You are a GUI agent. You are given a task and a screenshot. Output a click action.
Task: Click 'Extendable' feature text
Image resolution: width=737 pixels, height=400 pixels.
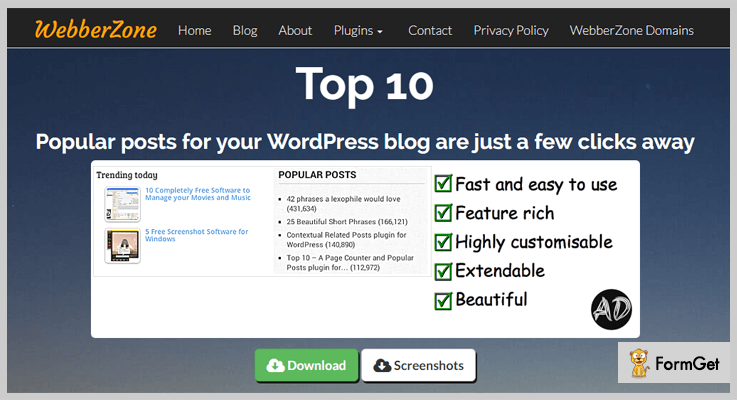[500, 271]
